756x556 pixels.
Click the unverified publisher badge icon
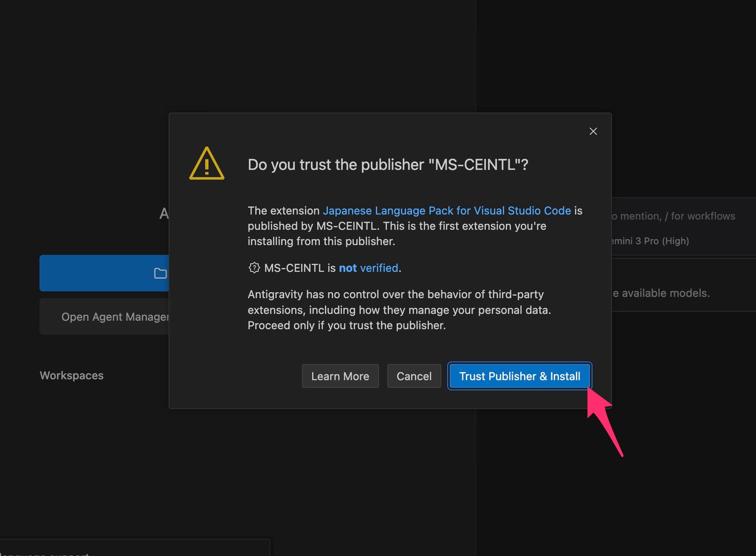click(x=254, y=268)
